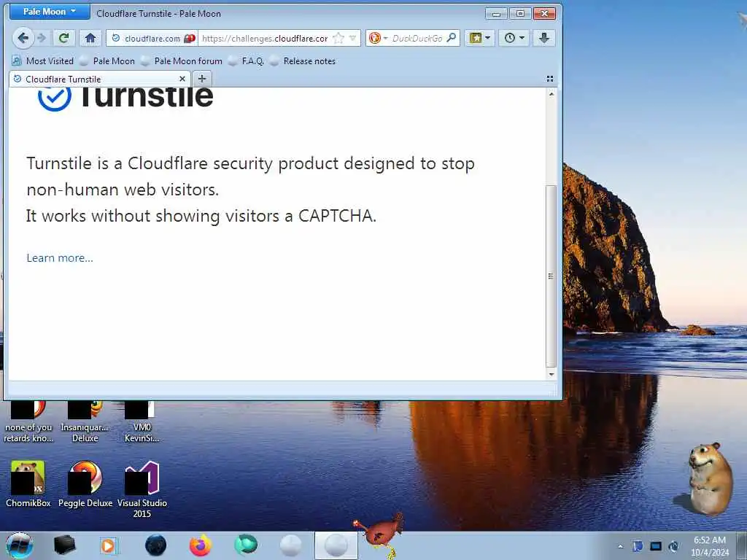747x560 pixels.
Task: Open the Release notes bookmark
Action: [x=303, y=61]
